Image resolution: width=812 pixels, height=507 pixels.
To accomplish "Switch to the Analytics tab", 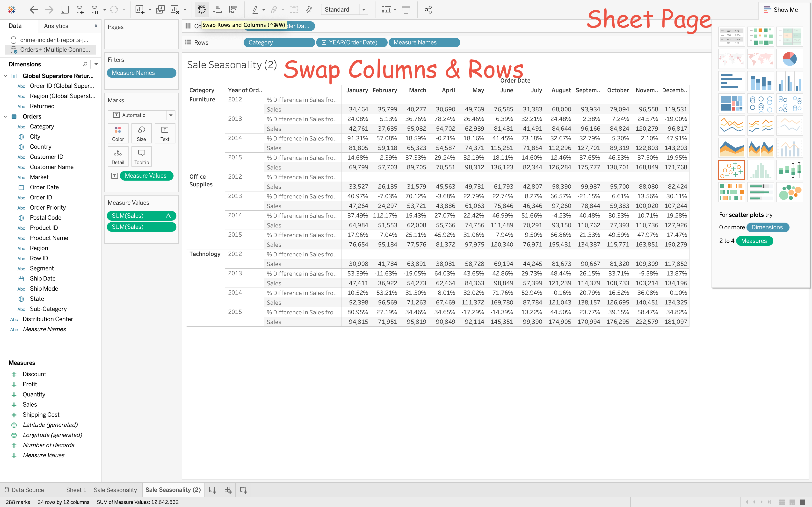I will click(56, 26).
